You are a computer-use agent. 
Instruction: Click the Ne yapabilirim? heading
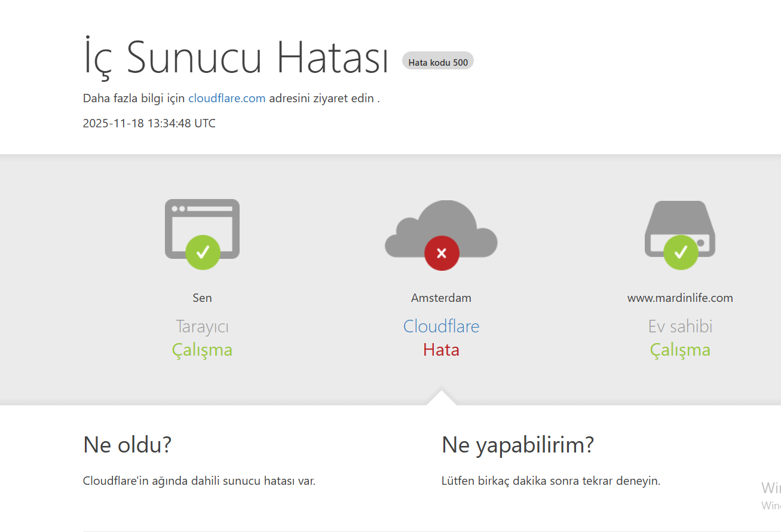pos(517,445)
